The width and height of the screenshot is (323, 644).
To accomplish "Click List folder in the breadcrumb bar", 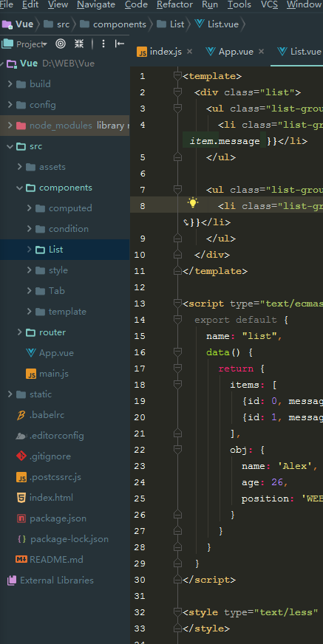I will point(171,24).
